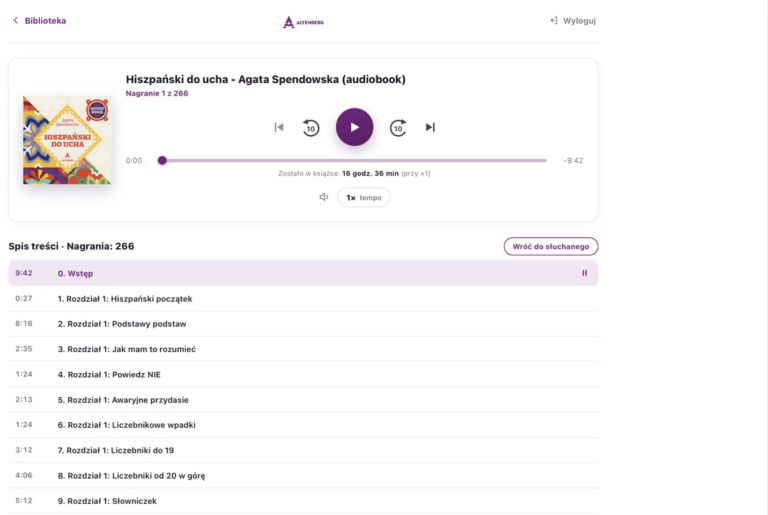Open the Hiszpański do ucha cover thumbnail

[x=67, y=140]
